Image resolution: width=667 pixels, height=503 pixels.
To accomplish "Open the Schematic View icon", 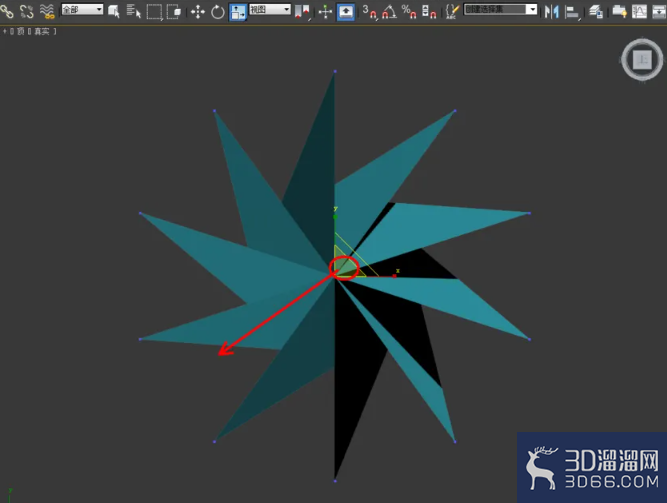I will (658, 11).
